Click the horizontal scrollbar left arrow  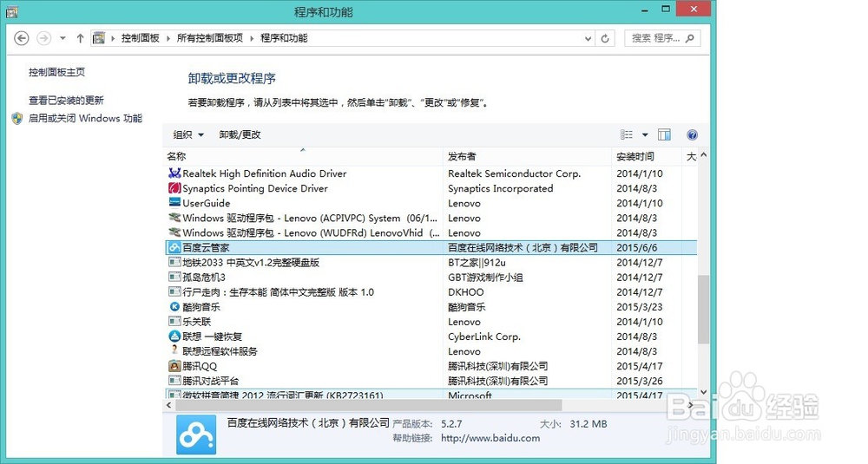[169, 405]
